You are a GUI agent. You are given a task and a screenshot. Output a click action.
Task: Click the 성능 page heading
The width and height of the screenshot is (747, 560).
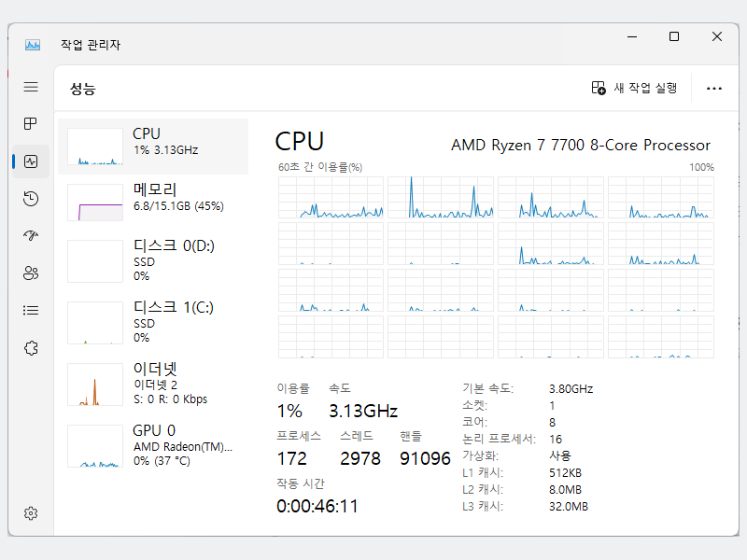83,89
